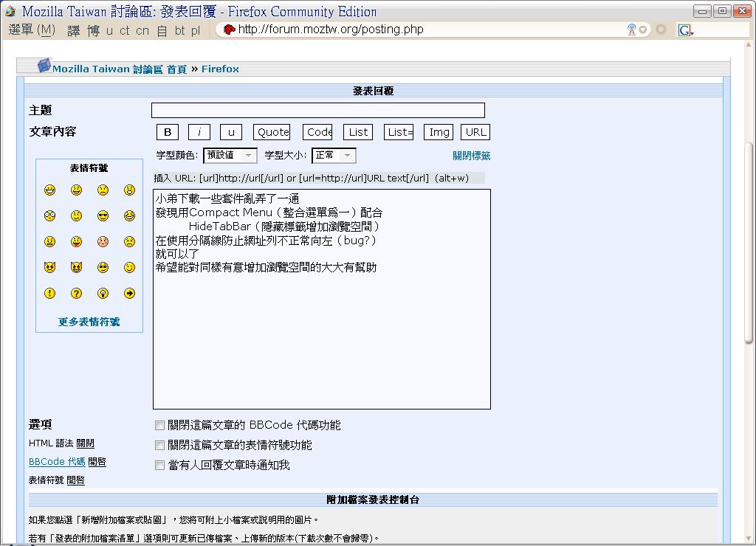Insert the laughing emoticon beside the sunglasses face

(x=129, y=216)
